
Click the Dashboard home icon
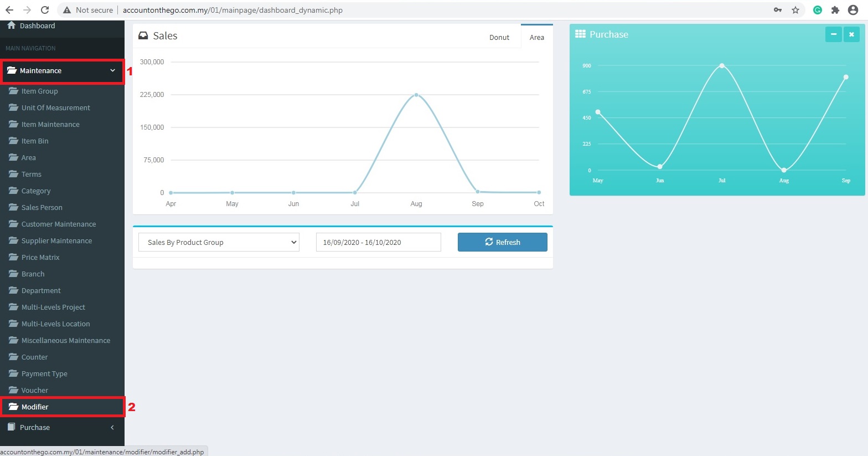tap(11, 25)
